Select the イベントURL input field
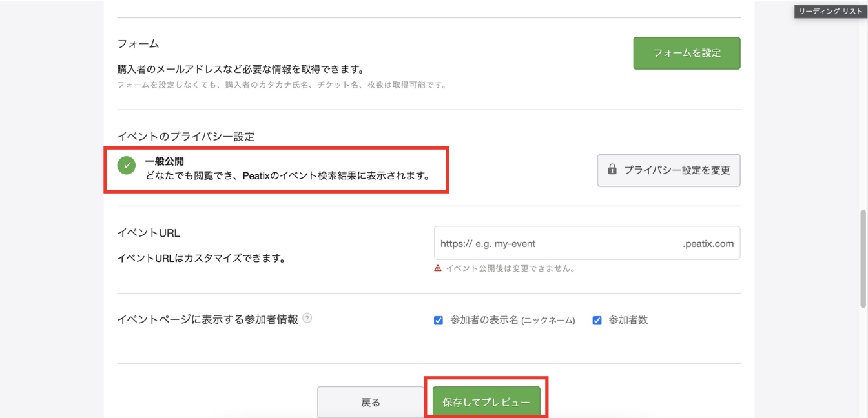868x418 pixels. click(x=586, y=243)
